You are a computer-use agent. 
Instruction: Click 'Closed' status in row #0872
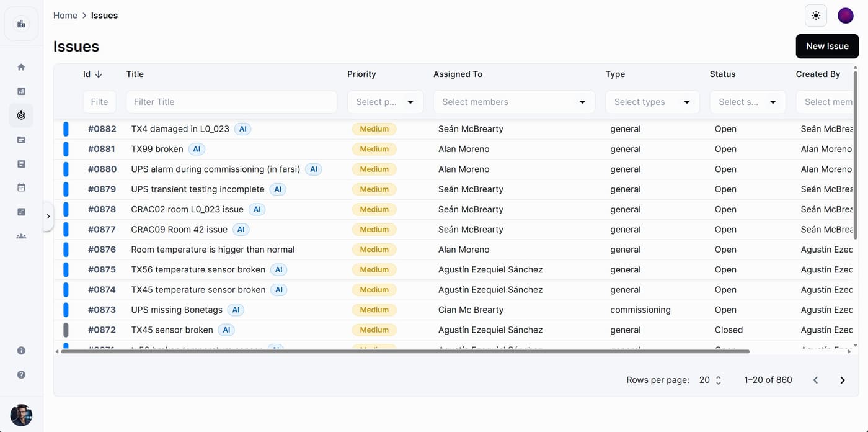[x=728, y=330]
